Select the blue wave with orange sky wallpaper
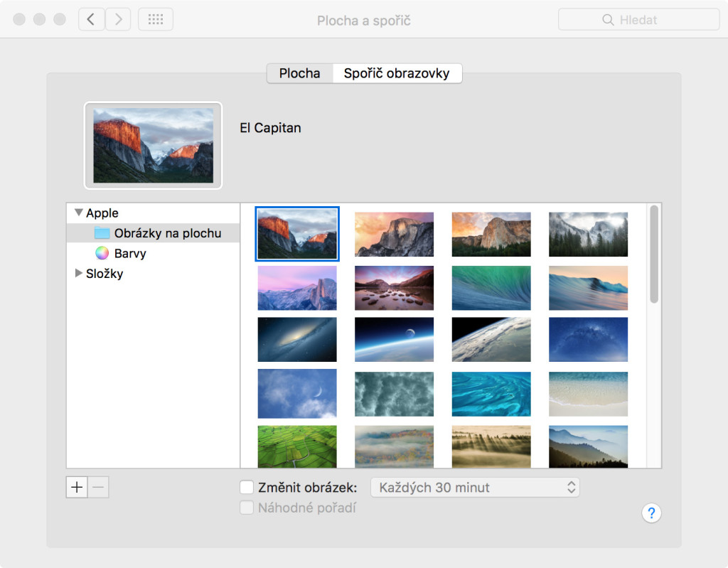The height and width of the screenshot is (568, 728). click(588, 288)
